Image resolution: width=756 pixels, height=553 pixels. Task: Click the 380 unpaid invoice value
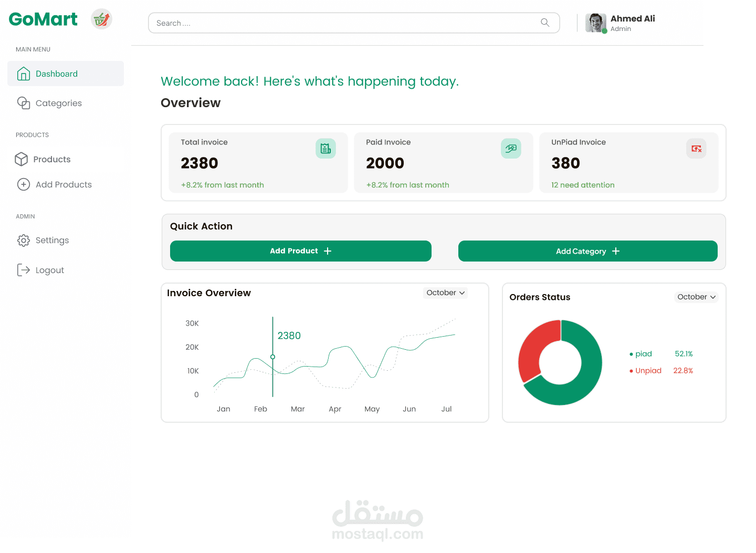(565, 163)
